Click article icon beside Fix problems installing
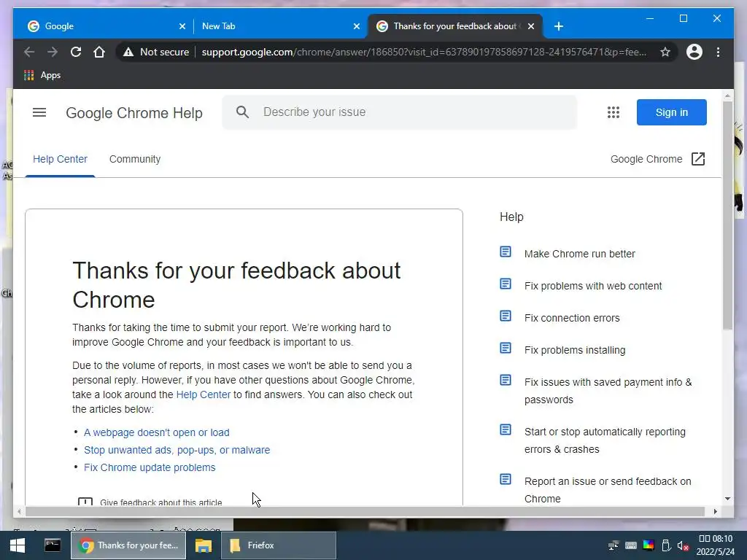The height and width of the screenshot is (560, 747). click(x=506, y=348)
